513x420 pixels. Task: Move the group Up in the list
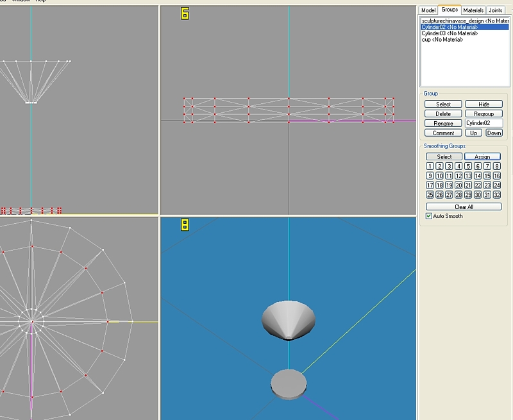[473, 133]
